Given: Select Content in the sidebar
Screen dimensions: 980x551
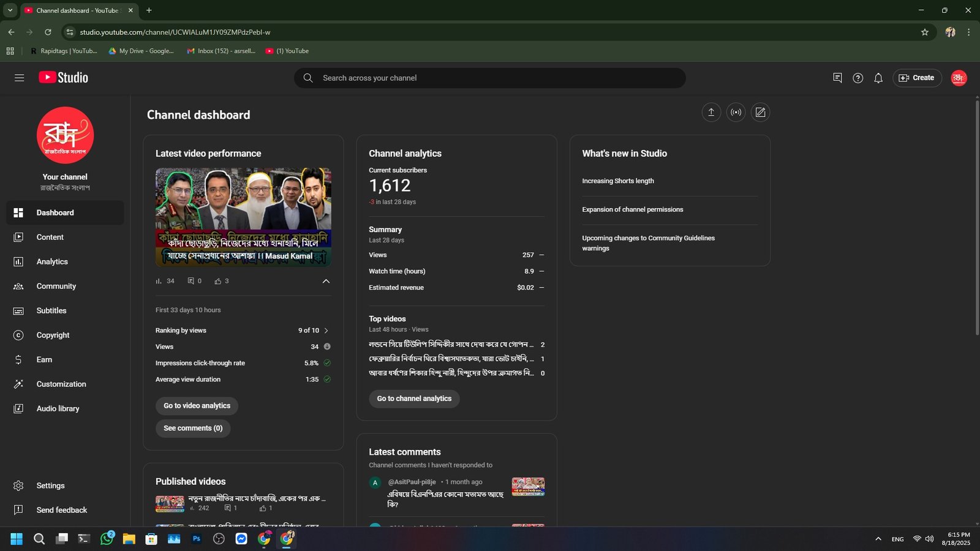Looking at the screenshot, I should [50, 237].
